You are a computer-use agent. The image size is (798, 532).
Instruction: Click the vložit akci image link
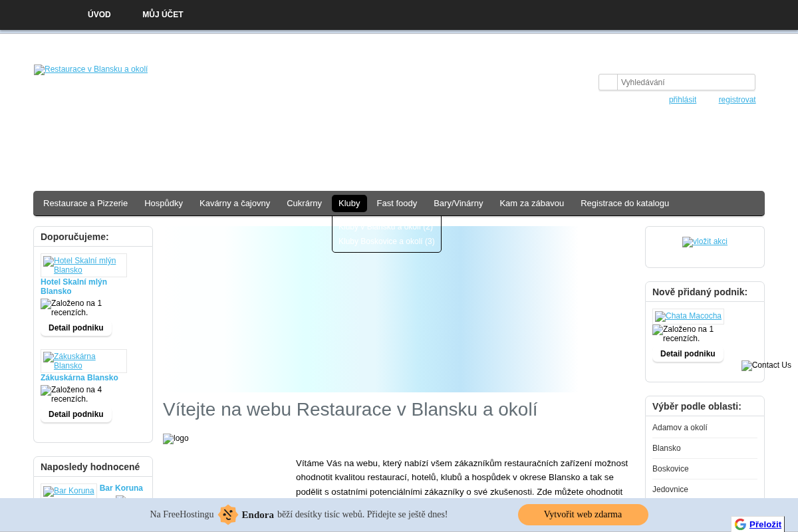coord(705,241)
